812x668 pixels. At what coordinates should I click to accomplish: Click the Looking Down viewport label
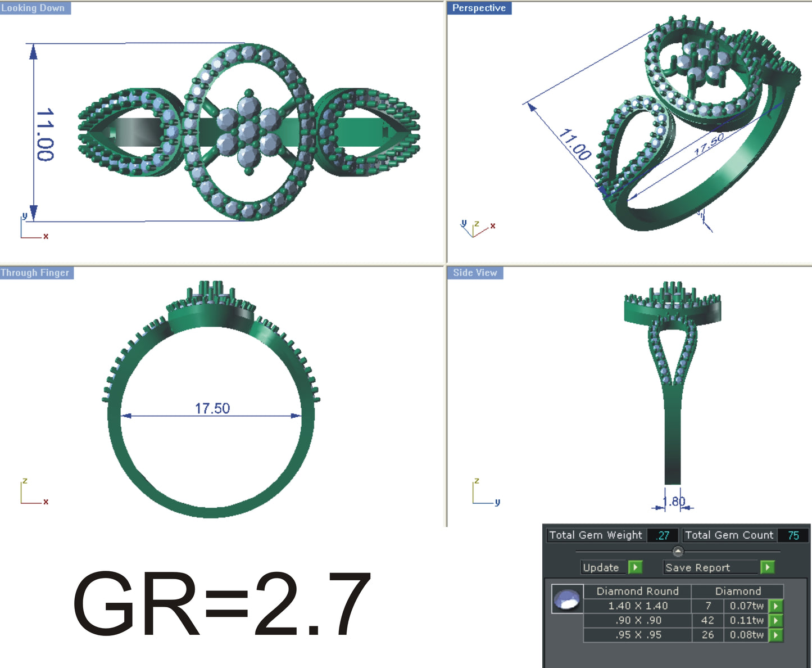click(x=35, y=8)
